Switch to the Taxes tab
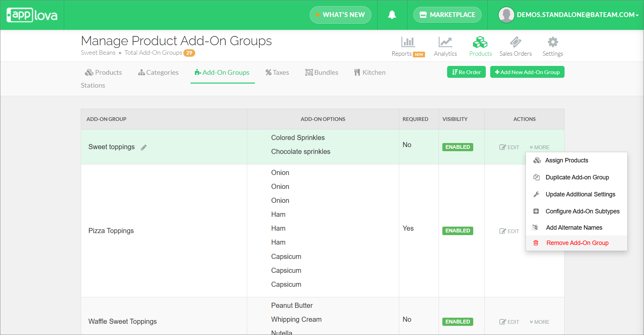 point(277,72)
